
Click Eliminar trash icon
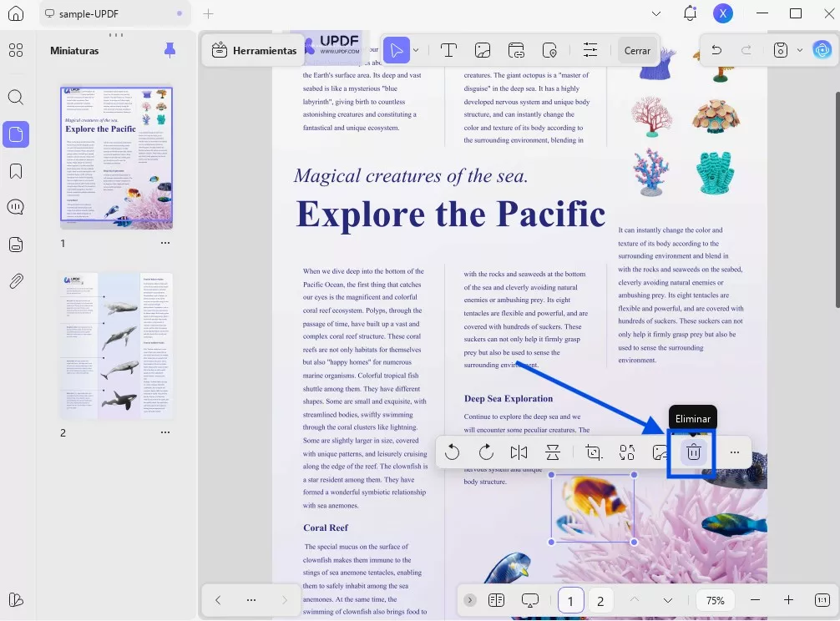point(693,452)
